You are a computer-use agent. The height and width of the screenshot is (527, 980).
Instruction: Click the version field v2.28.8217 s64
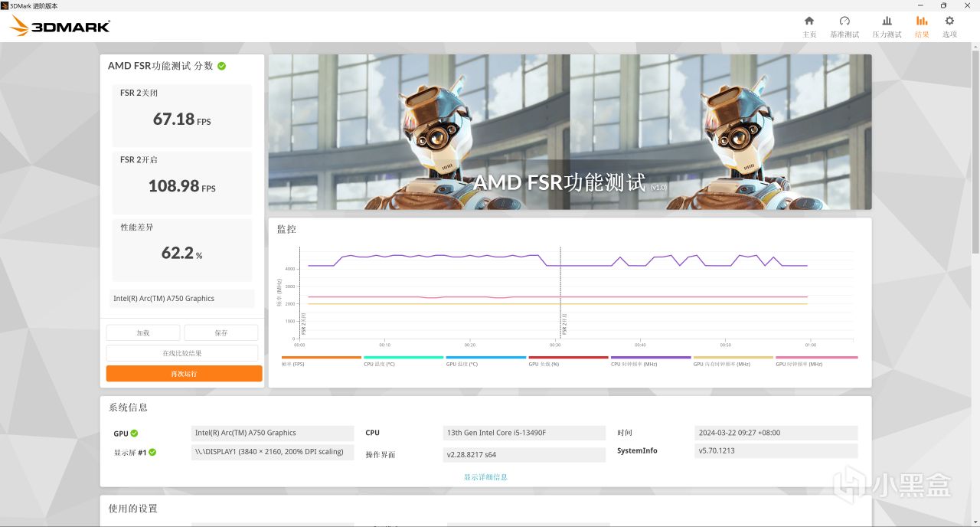[x=524, y=454]
